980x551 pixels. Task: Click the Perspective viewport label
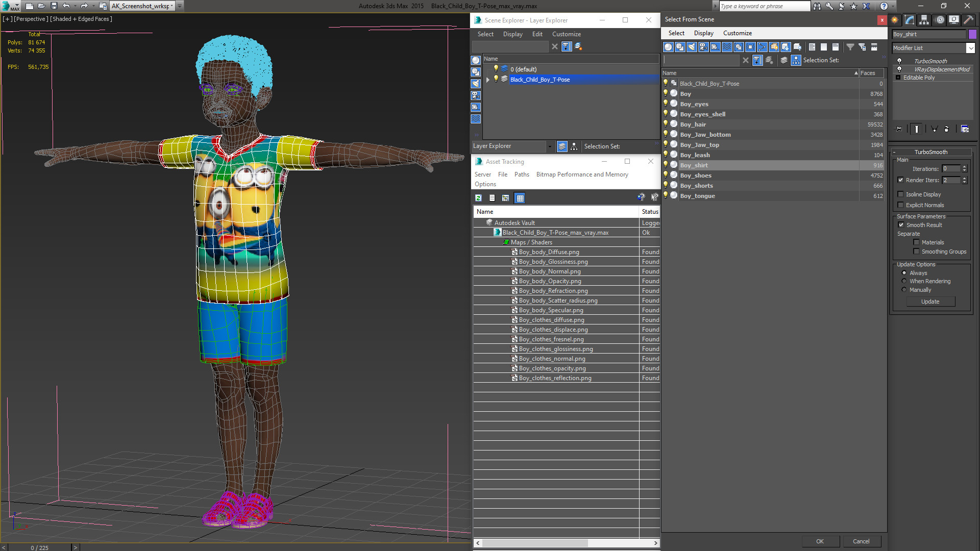tap(31, 19)
